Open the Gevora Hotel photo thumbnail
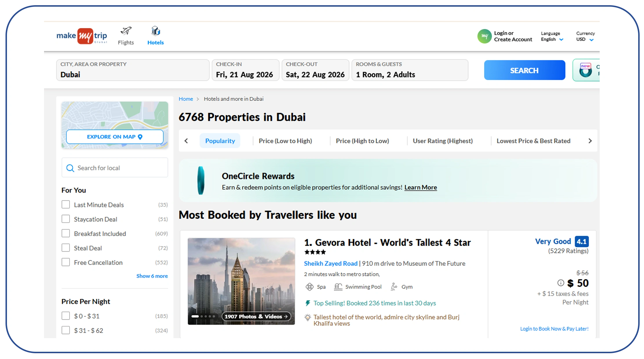 pos(241,281)
